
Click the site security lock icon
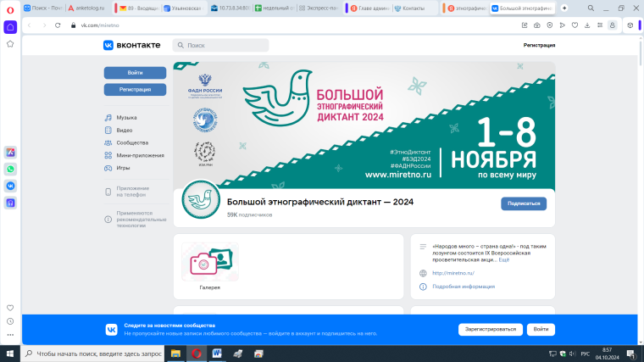point(73,25)
